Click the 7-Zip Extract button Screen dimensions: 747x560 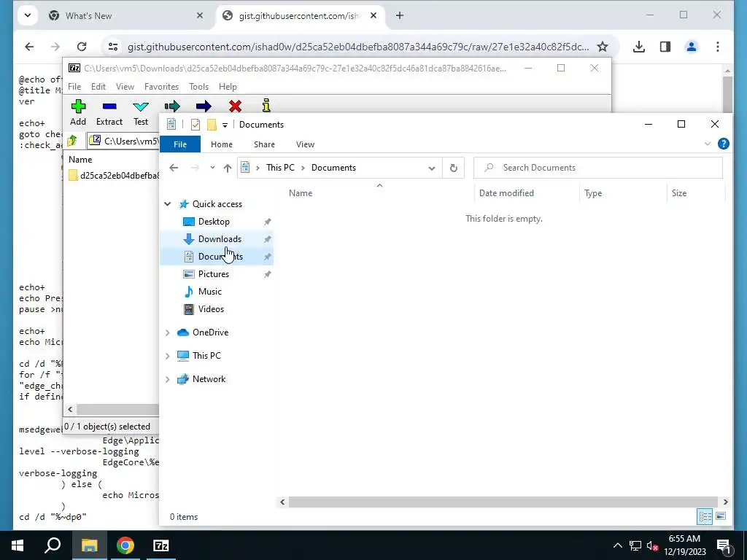pyautogui.click(x=109, y=113)
